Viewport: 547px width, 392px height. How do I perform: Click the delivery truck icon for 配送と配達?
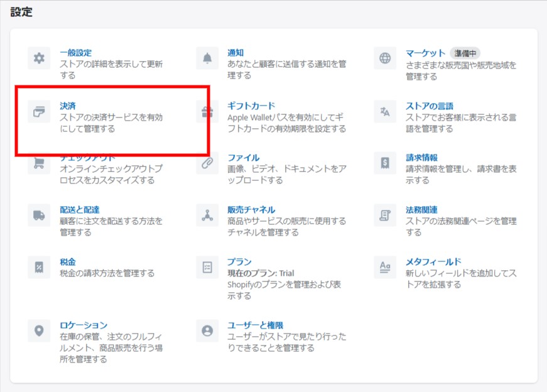coord(39,215)
